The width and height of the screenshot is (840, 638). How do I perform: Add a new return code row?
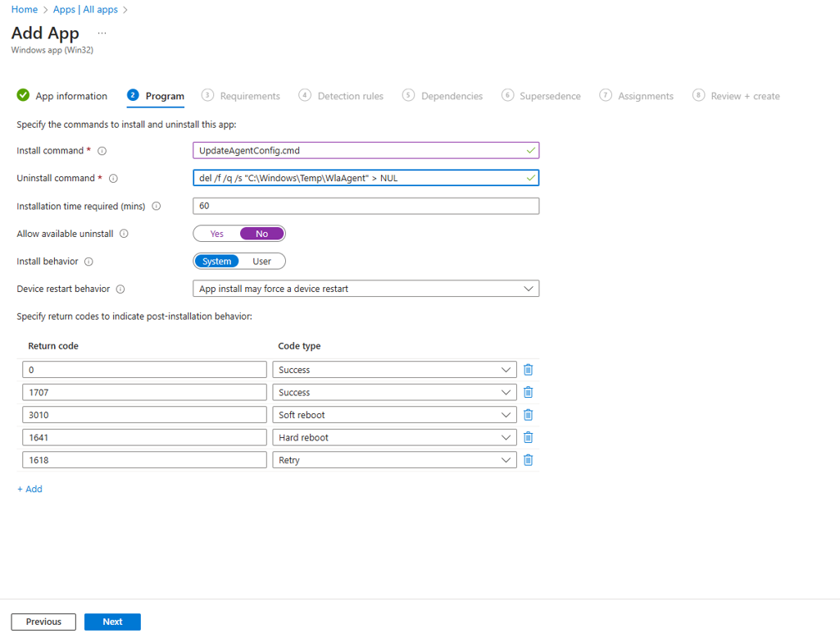click(x=30, y=489)
